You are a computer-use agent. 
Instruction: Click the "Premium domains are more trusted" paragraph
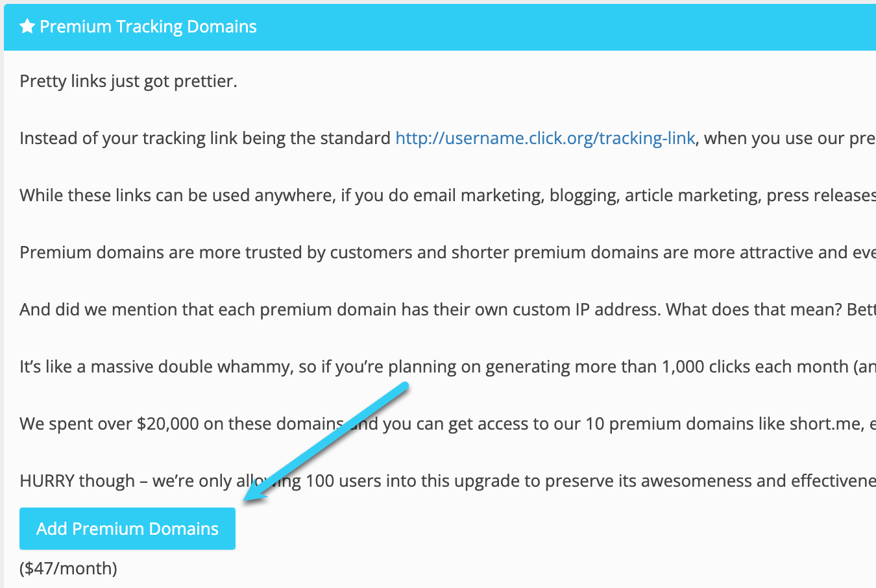[448, 252]
